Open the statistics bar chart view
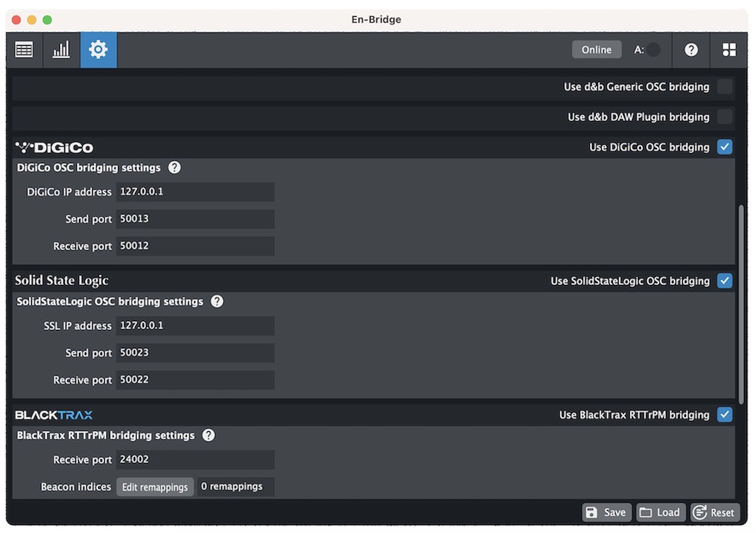 (x=61, y=49)
